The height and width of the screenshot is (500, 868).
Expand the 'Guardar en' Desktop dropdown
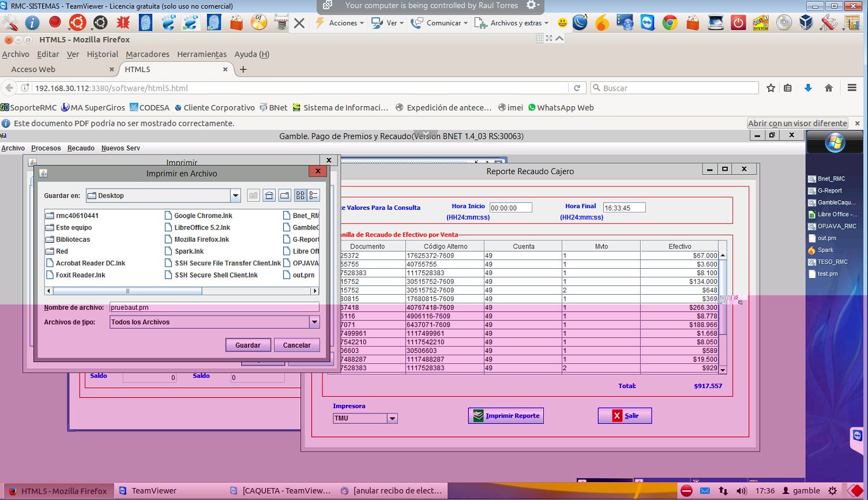click(235, 196)
